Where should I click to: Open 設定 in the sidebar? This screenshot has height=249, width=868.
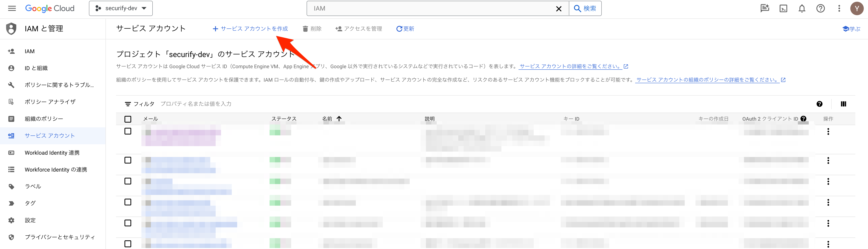(x=53, y=220)
